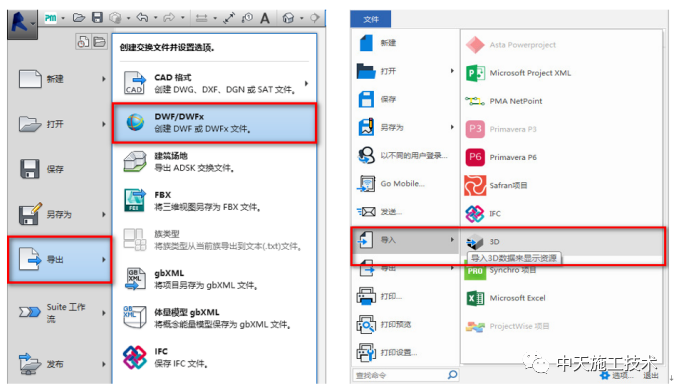Click the Redo arrow icon
Image resolution: width=675 pixels, height=392 pixels.
[x=169, y=18]
